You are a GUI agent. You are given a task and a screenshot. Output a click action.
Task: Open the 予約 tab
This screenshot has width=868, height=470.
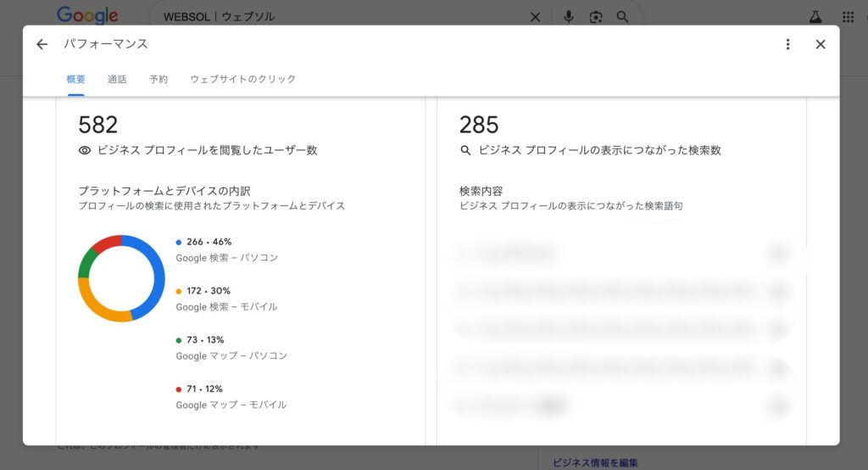(x=159, y=79)
